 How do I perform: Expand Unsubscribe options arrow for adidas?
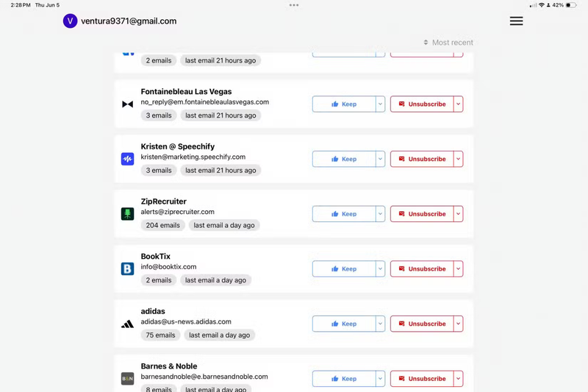(x=458, y=324)
